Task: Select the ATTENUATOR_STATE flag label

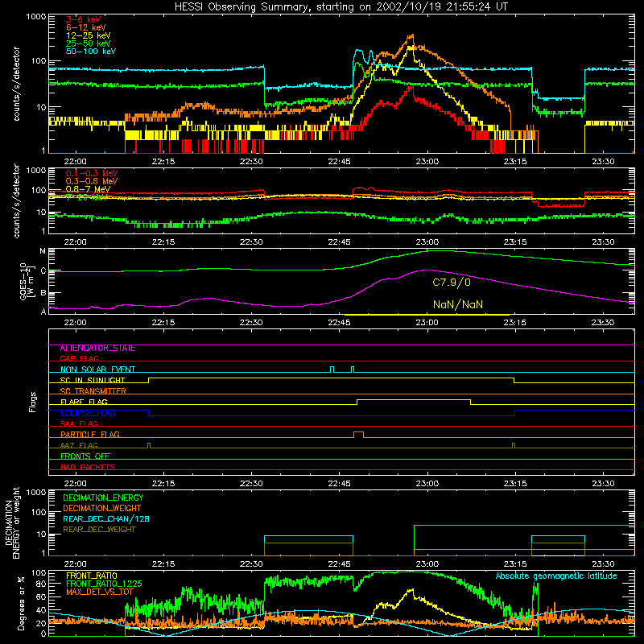Action: tap(97, 349)
